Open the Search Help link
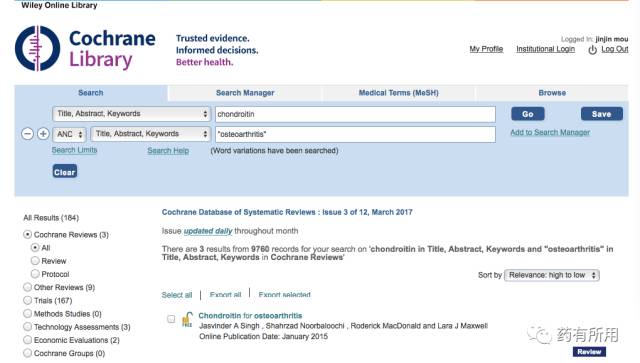Viewport: 640px width, 363px height. [168, 151]
